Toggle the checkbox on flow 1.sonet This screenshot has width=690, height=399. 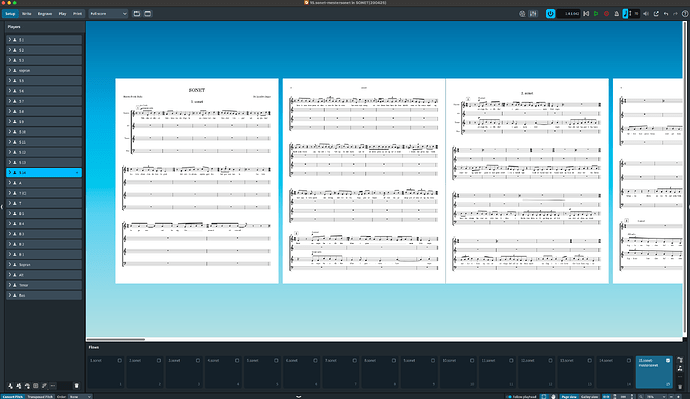pos(119,360)
